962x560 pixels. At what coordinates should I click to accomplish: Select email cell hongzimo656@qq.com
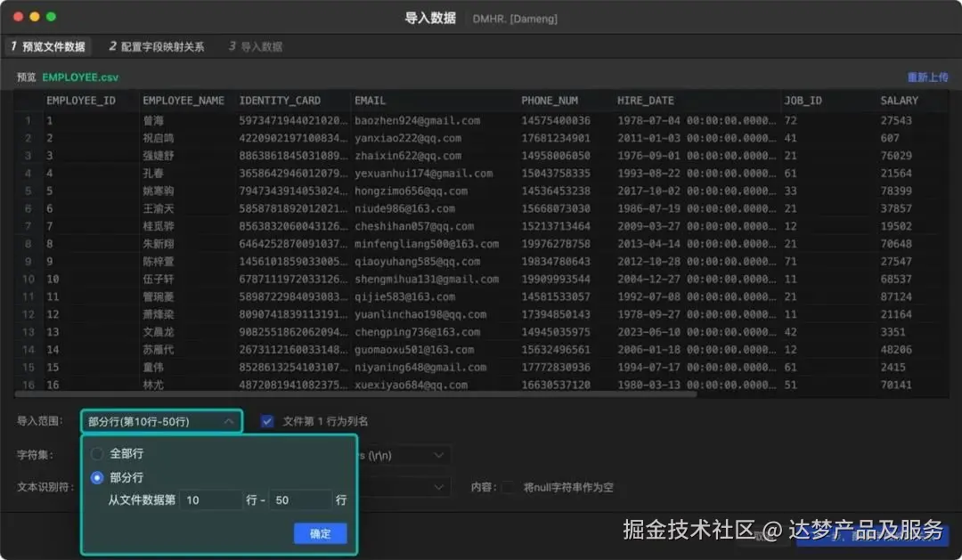411,191
